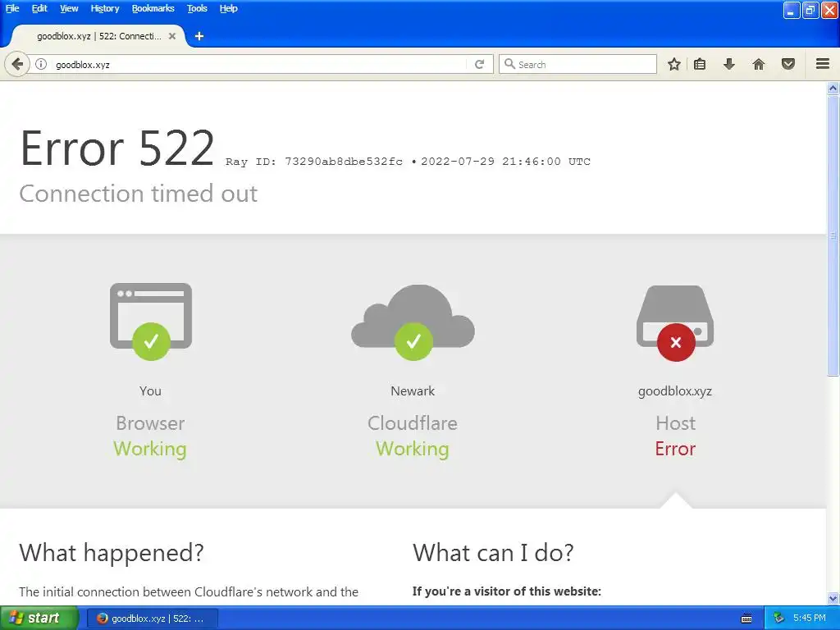Click the Browser Working status text

pos(150,449)
